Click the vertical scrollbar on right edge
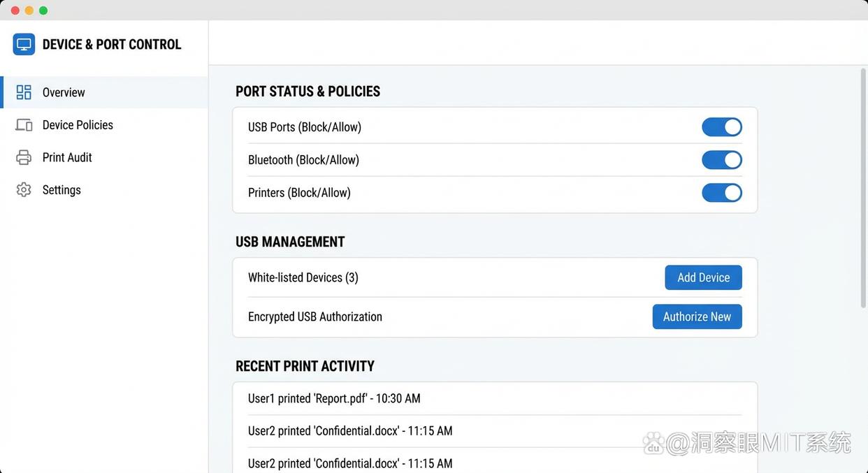 pyautogui.click(x=863, y=189)
